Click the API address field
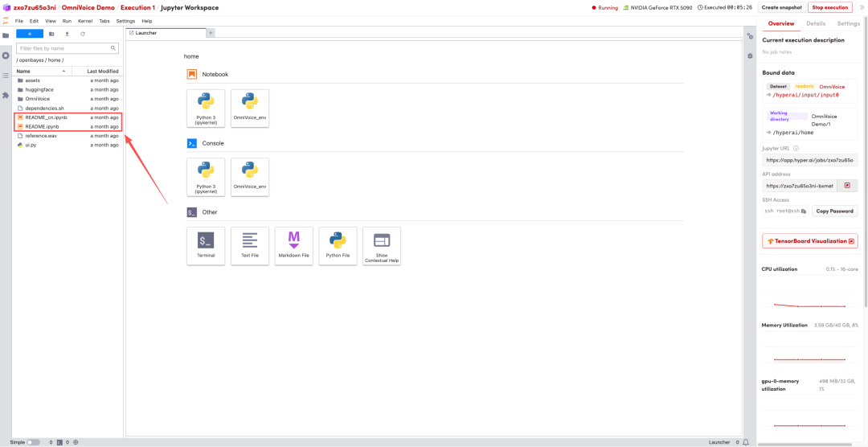 pos(800,186)
